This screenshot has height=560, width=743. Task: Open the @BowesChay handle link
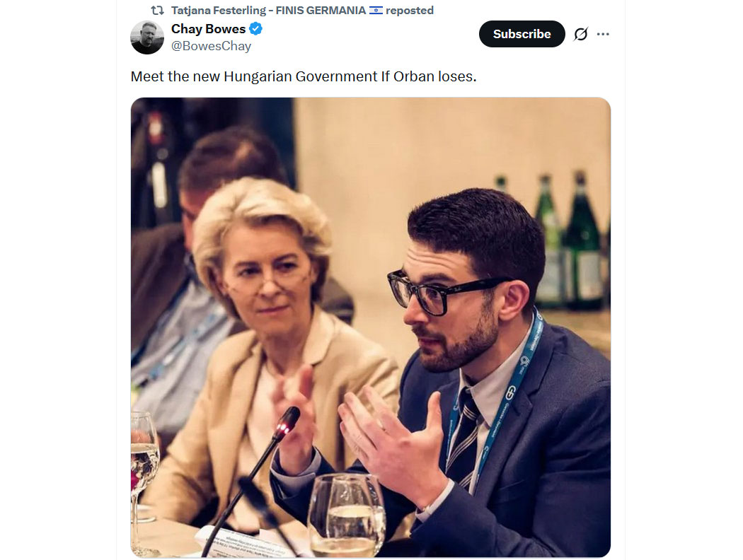pos(211,46)
